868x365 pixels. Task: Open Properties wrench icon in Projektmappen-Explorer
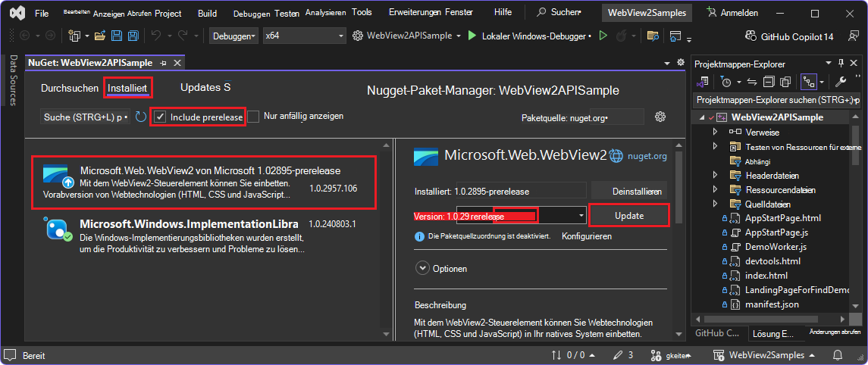840,83
